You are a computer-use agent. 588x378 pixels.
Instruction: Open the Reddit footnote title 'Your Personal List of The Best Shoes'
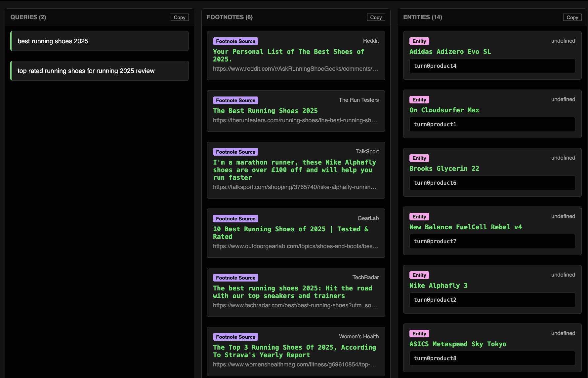(288, 55)
